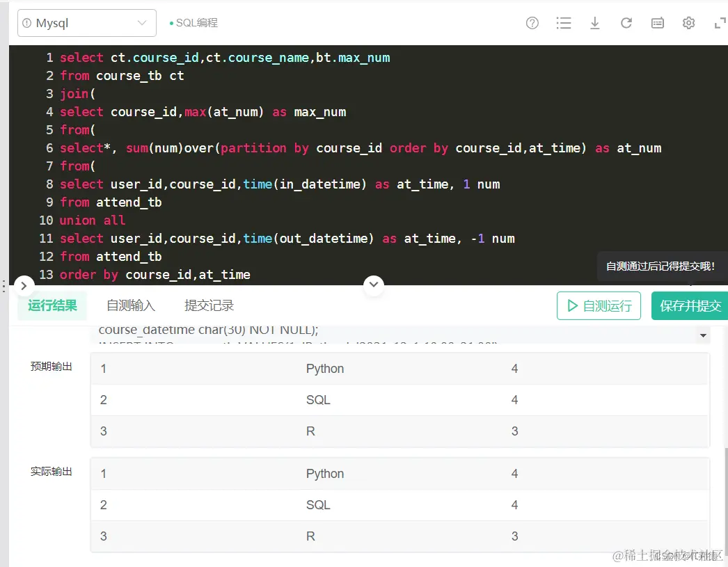Expand the left panel arrow button
Image resolution: width=728 pixels, height=567 pixels.
coord(24,287)
